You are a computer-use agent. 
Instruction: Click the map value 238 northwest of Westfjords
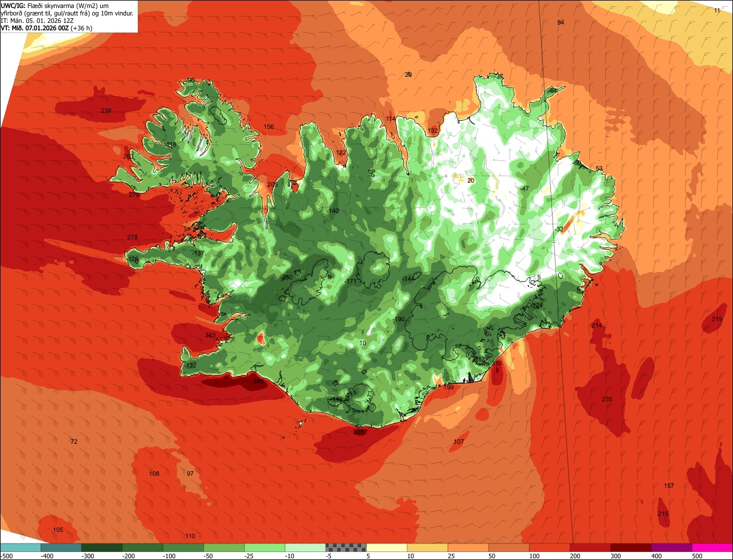pyautogui.click(x=106, y=111)
